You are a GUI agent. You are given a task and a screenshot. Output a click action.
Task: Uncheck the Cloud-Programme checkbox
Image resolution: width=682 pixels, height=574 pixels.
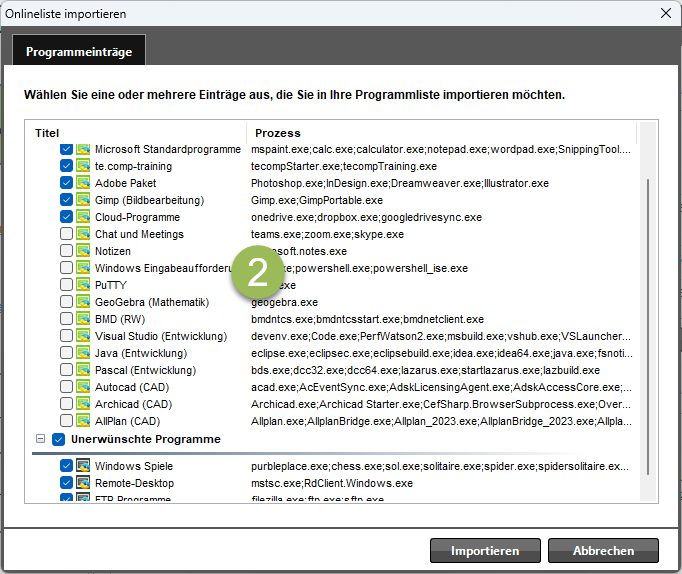66,217
